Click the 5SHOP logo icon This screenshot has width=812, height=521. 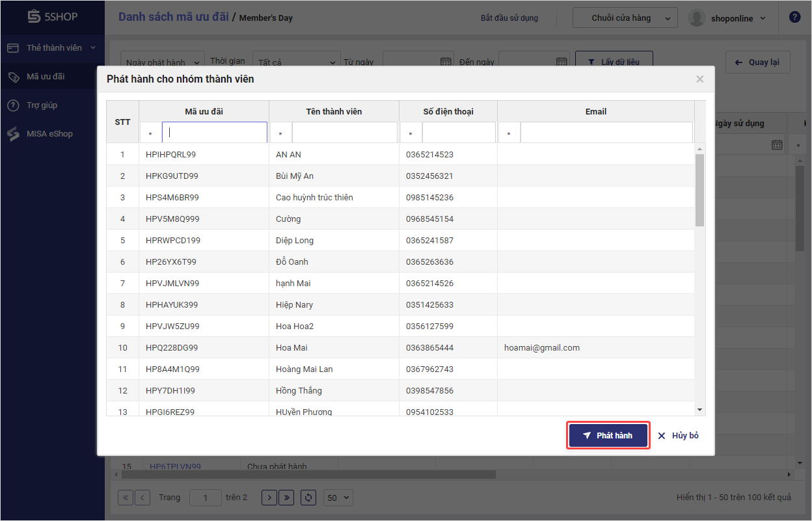coord(34,17)
